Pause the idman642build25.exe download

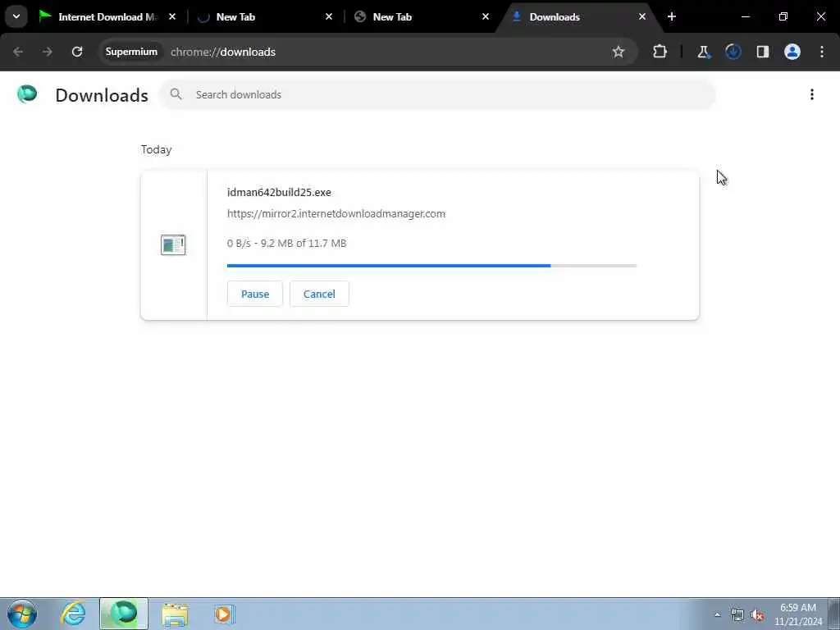[x=255, y=294]
